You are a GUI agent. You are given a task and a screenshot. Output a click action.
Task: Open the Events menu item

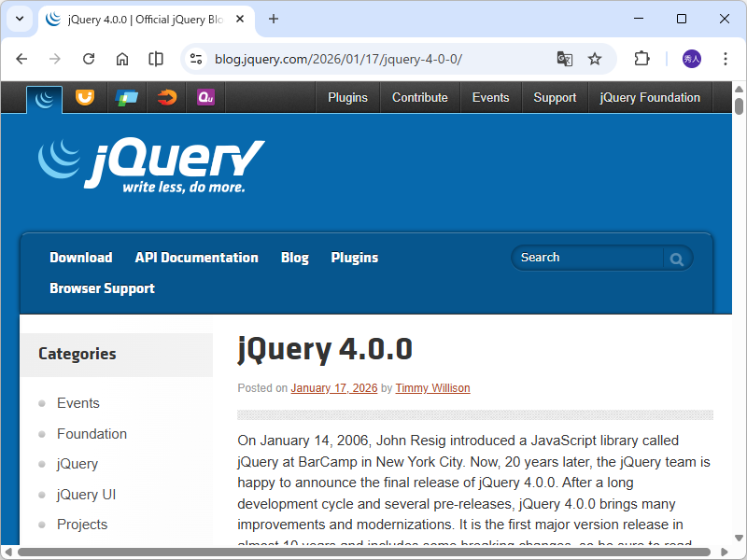(491, 98)
